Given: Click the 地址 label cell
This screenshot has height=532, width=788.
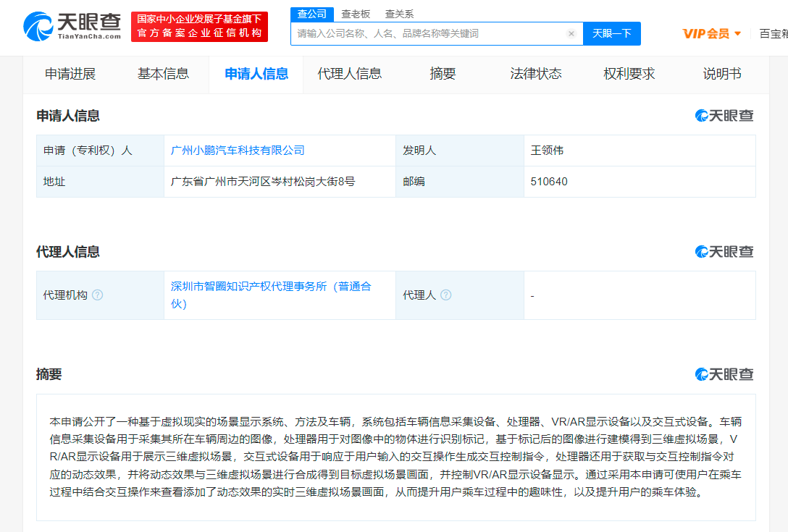Looking at the screenshot, I should coord(100,182).
